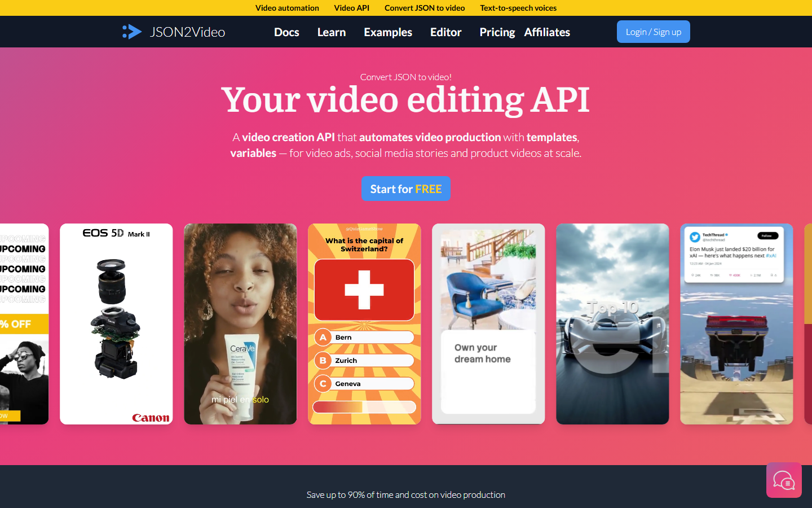Image resolution: width=812 pixels, height=508 pixels.
Task: Click the Twitter bird icon in tweet card
Action: 695,237
